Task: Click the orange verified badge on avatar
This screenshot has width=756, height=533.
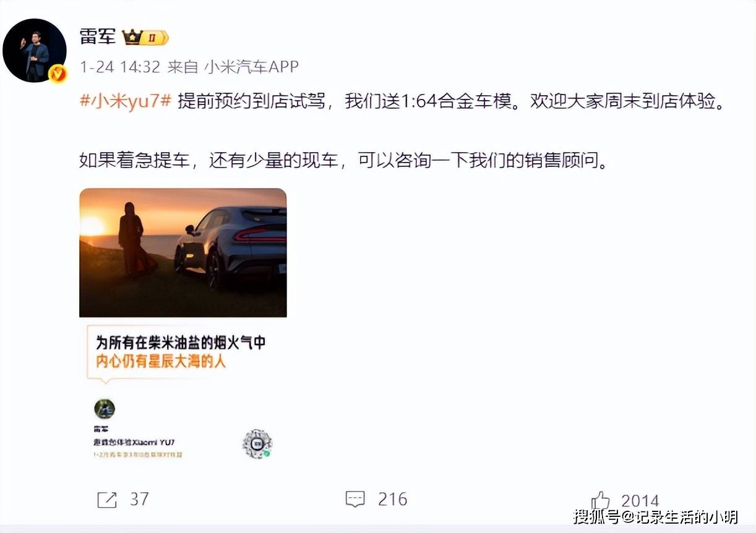Action: coord(58,74)
